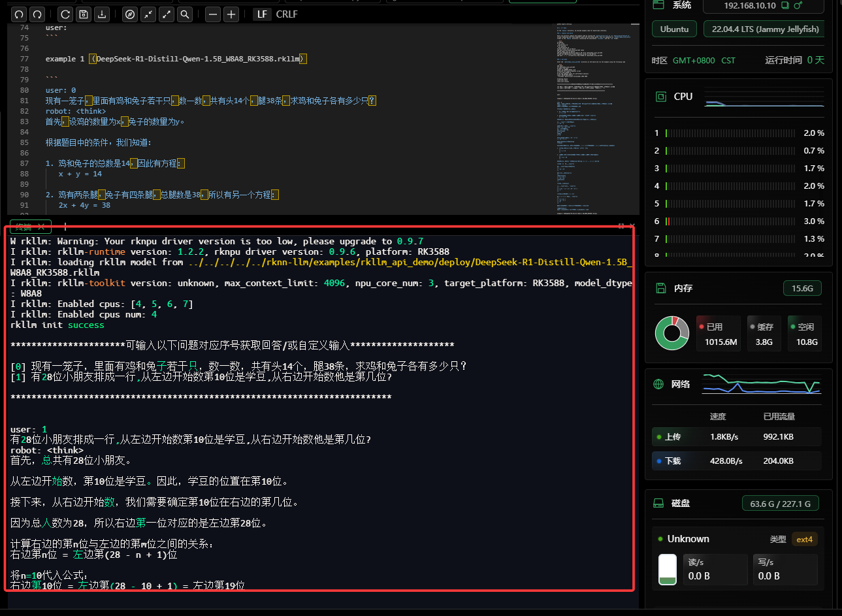Click the model filename in line 77
This screenshot has height=616, width=842.
pyautogui.click(x=198, y=59)
